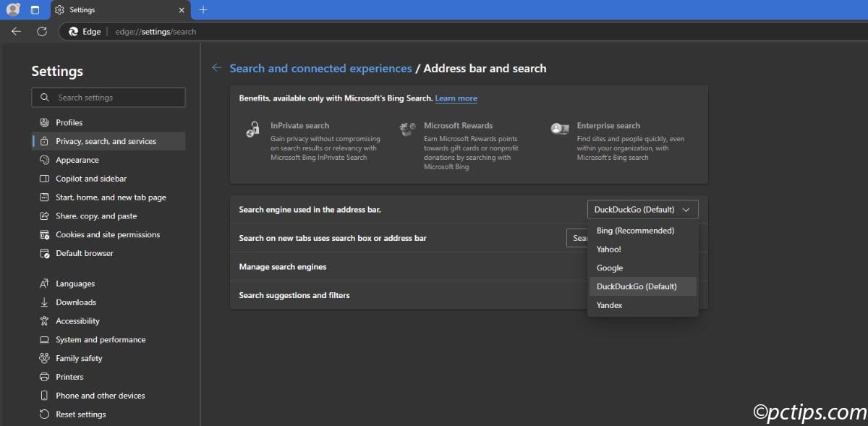Click the Search engine used in the address bar label
This screenshot has width=868, height=426.
tap(310, 210)
